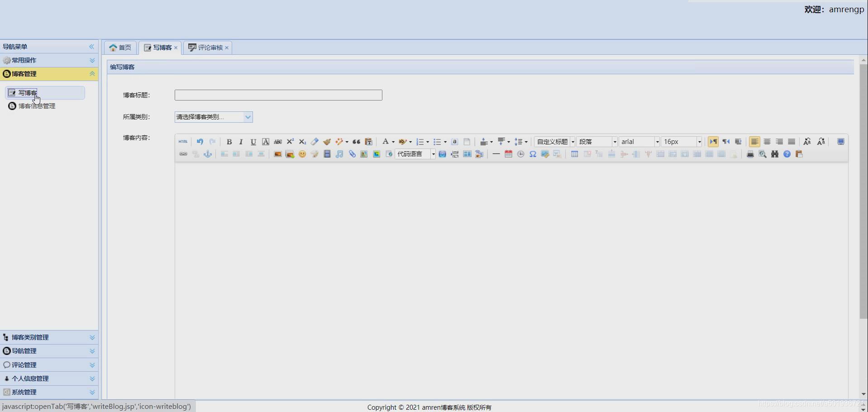Open font color picker arrow
The width and height of the screenshot is (868, 412).
(x=393, y=142)
